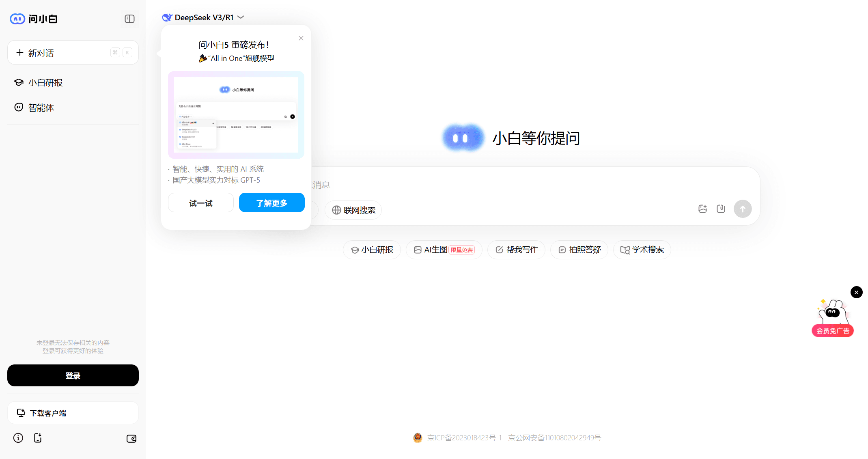868x459 pixels.
Task: Click the send message arrow button
Action: point(743,209)
